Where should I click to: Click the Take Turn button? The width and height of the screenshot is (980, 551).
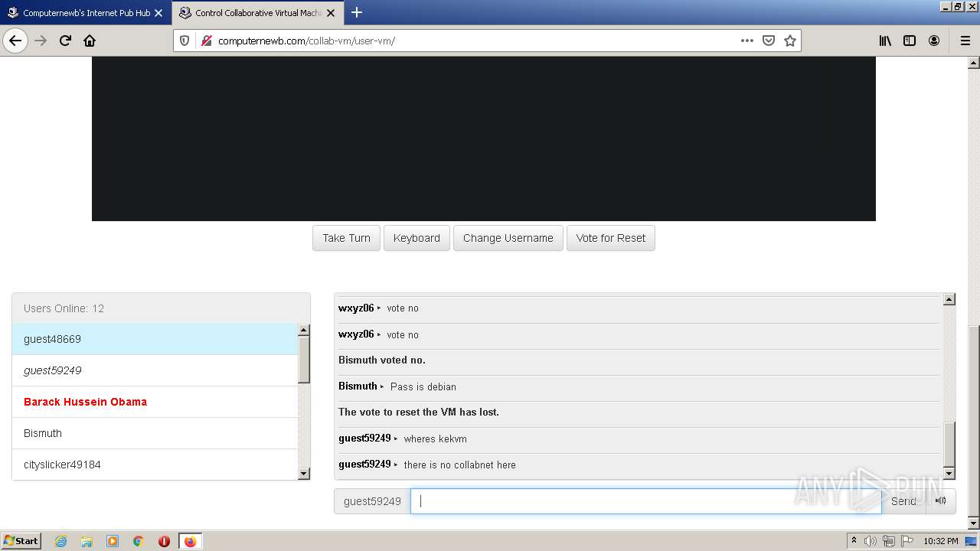[x=346, y=238]
